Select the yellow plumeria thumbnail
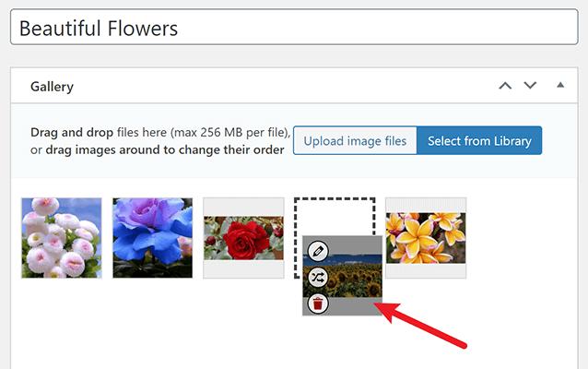588x369 pixels. [x=426, y=238]
